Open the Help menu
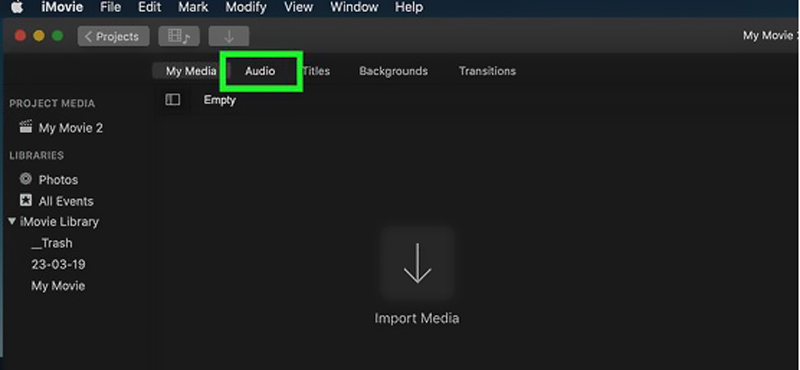 [409, 8]
